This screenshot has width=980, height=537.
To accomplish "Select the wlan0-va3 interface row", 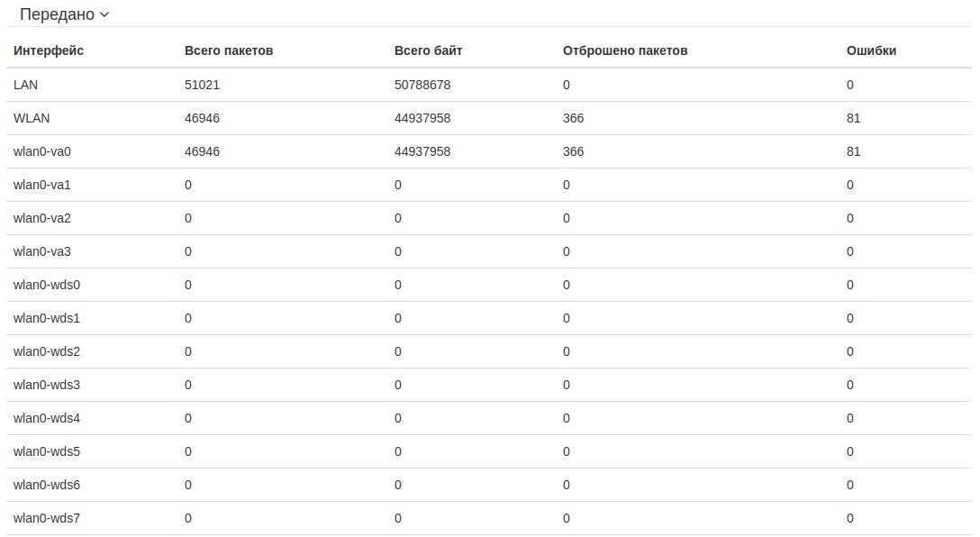I will click(x=42, y=251).
